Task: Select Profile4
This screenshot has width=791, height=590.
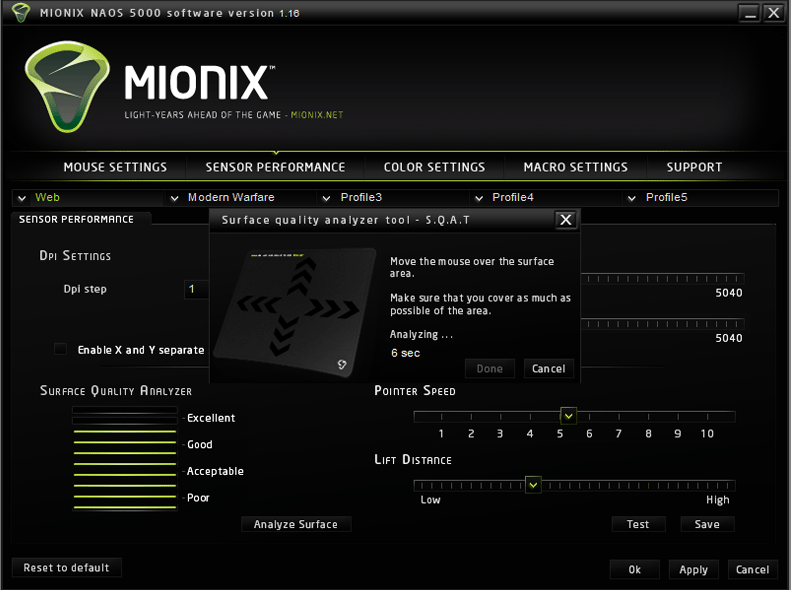Action: (513, 197)
